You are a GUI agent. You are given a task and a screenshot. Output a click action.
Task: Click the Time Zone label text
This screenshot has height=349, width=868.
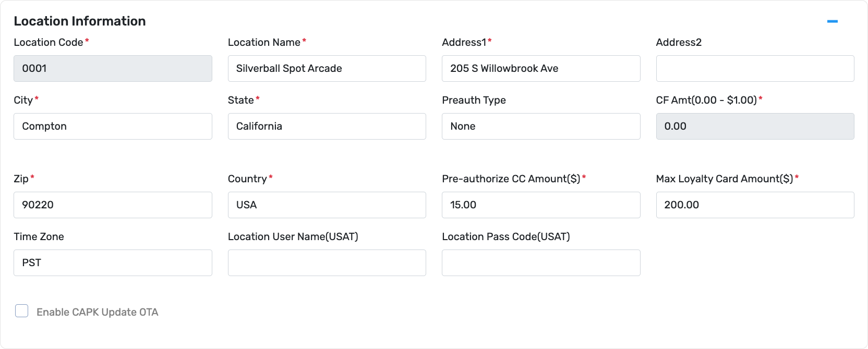pyautogui.click(x=39, y=236)
